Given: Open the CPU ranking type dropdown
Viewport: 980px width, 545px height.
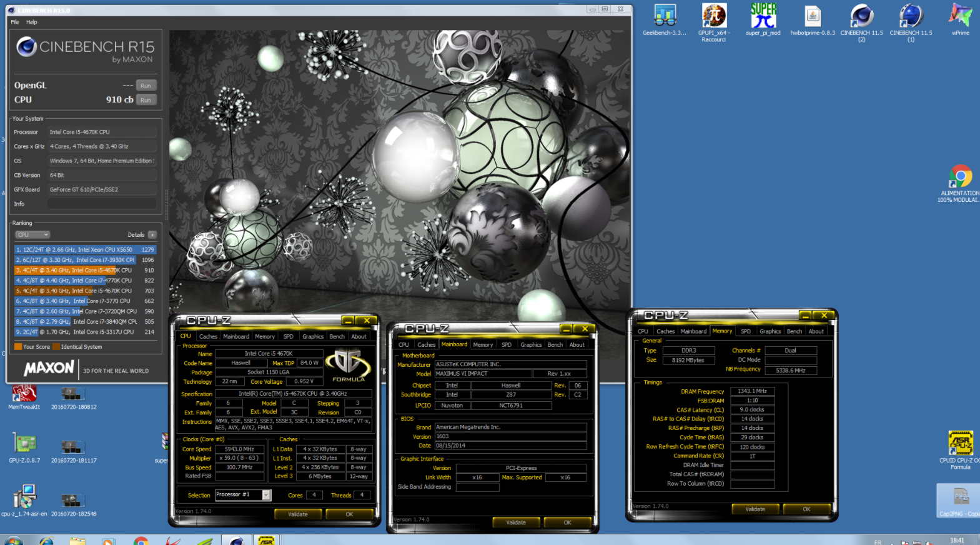Looking at the screenshot, I should click(x=32, y=235).
